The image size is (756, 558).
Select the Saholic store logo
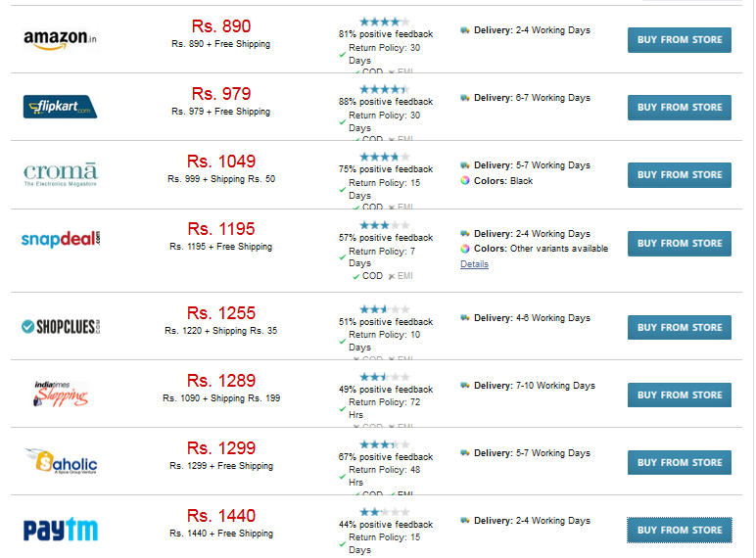[61, 462]
